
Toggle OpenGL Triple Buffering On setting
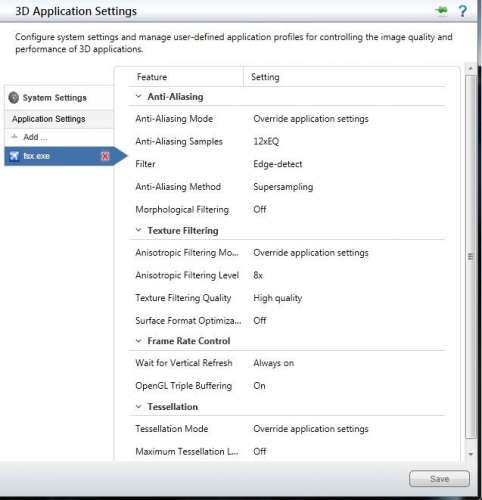coord(259,386)
